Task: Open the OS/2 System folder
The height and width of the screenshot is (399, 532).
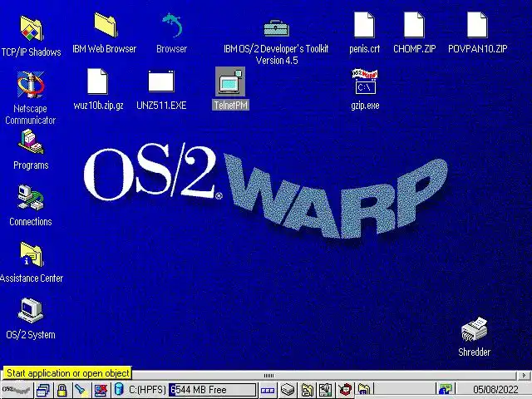Action: click(31, 310)
